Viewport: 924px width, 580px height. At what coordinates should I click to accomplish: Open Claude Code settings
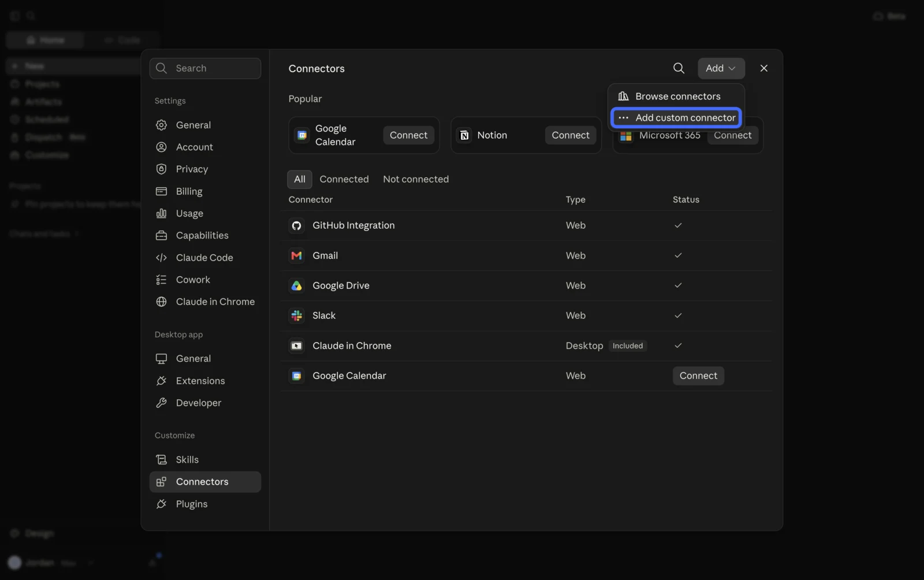(205, 258)
